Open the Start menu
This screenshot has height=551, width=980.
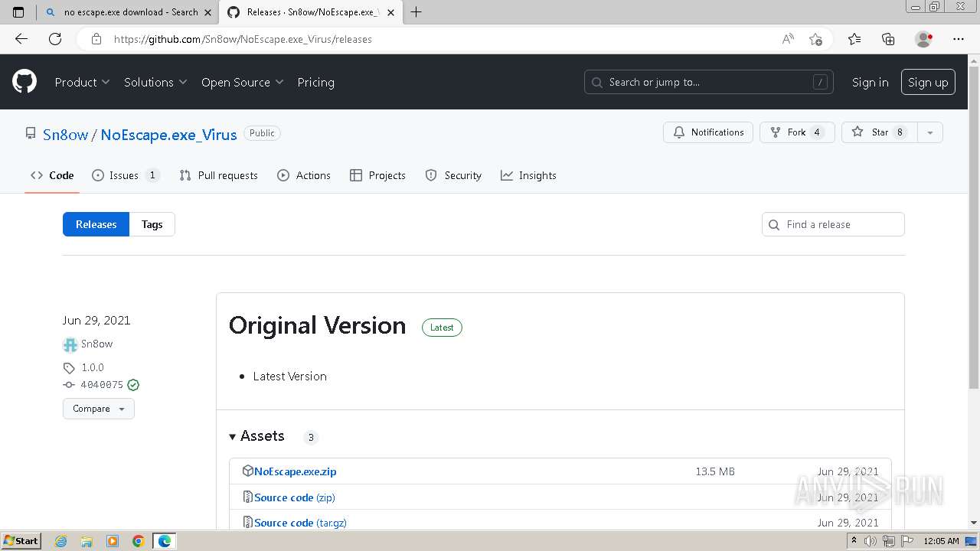(21, 541)
